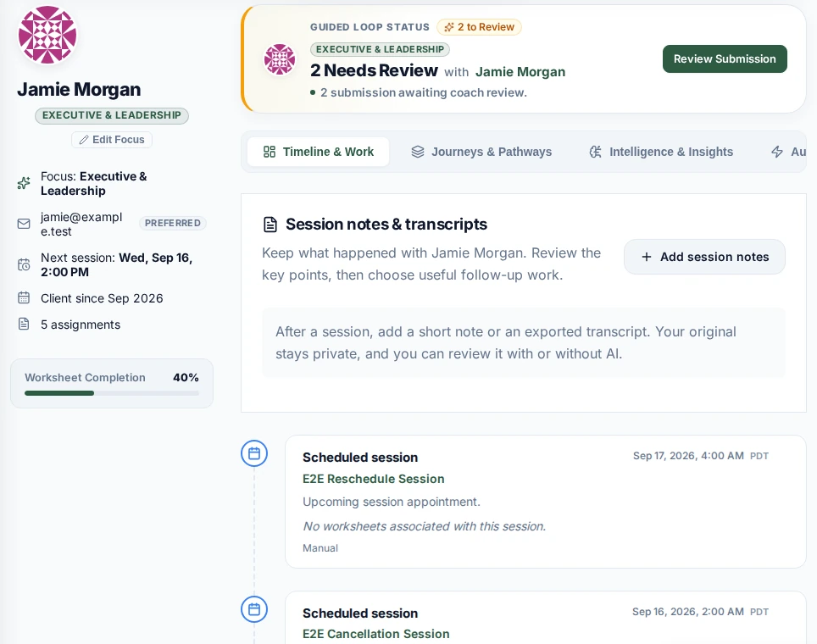Click the 'Client since Sep 2026' text
The image size is (817, 644).
pos(102,298)
